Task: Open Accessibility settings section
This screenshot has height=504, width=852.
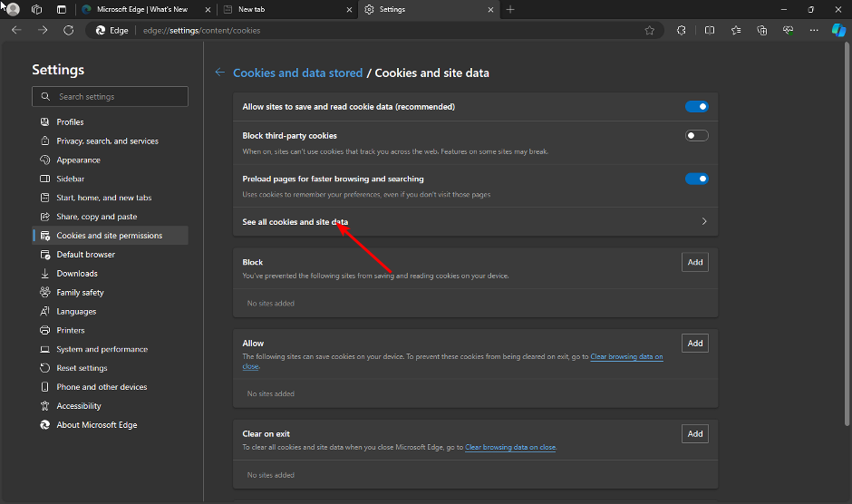Action: click(x=111, y=405)
